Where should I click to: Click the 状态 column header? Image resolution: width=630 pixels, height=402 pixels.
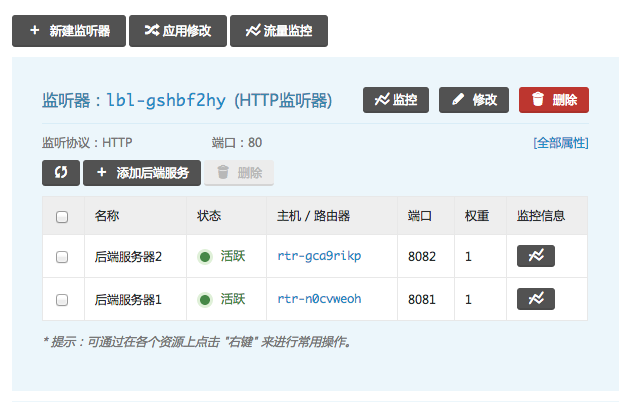pos(209,216)
